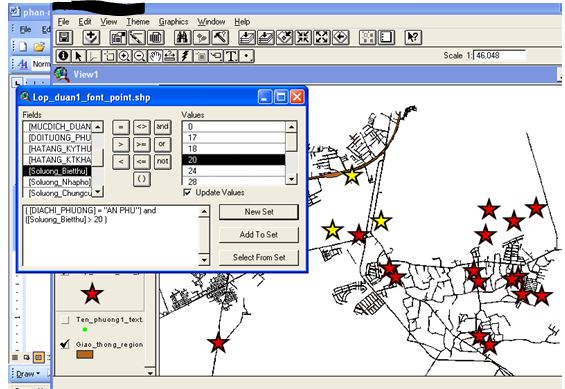Screen dimensions: 565x389
Task: Select the Pointer arrow tool
Action: 79,56
